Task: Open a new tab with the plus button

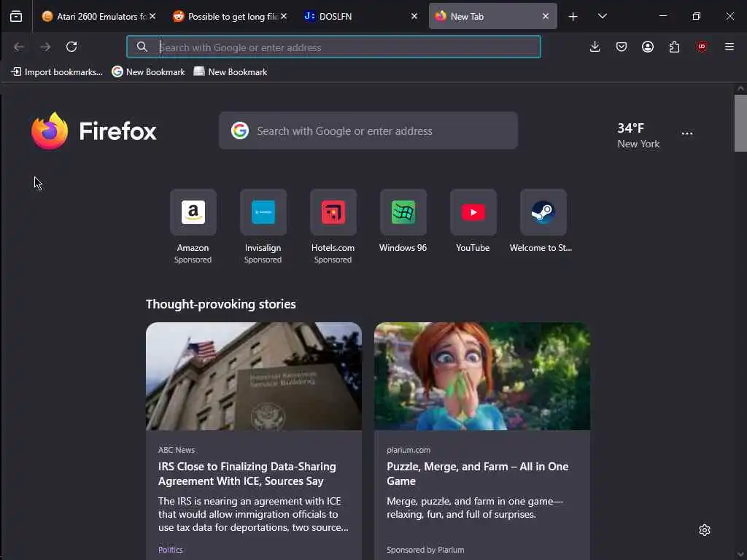Action: 573,17
